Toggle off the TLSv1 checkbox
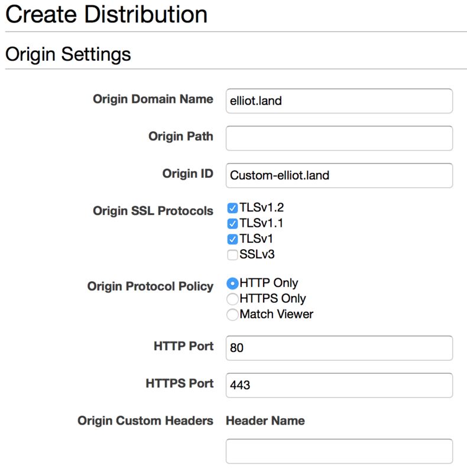This screenshot has height=476, width=467. pyautogui.click(x=232, y=240)
